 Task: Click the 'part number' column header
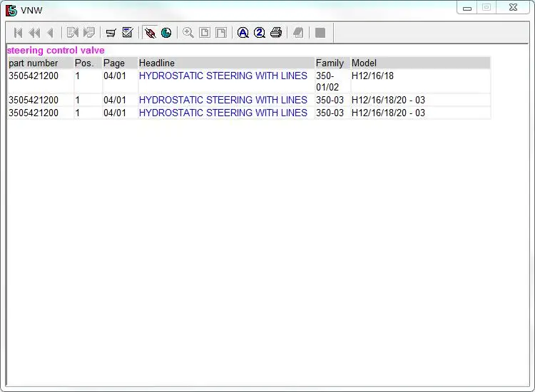coord(41,63)
